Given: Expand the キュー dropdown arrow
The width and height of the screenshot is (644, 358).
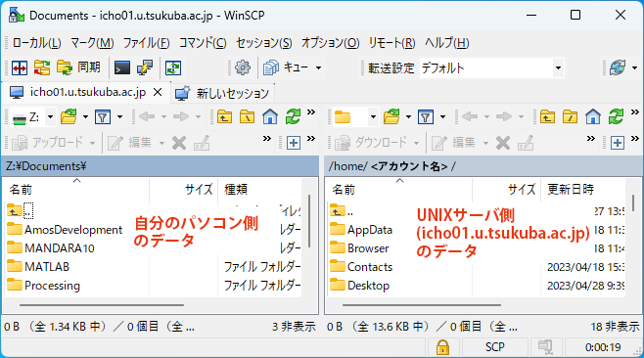Looking at the screenshot, I should click(x=318, y=68).
